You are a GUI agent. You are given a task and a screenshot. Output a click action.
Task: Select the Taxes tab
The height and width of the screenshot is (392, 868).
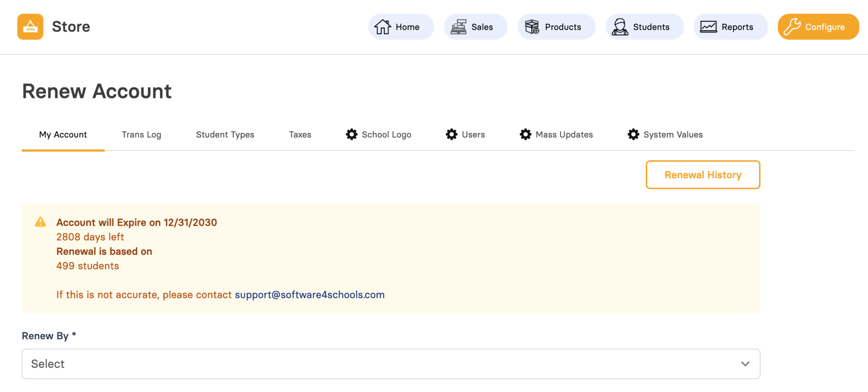coord(300,134)
